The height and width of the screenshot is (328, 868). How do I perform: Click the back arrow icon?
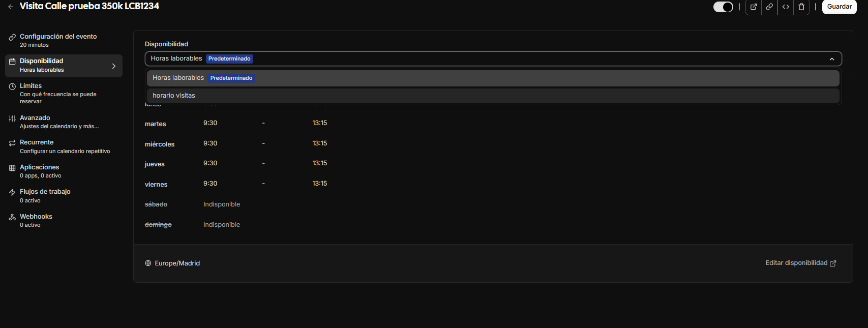[11, 7]
